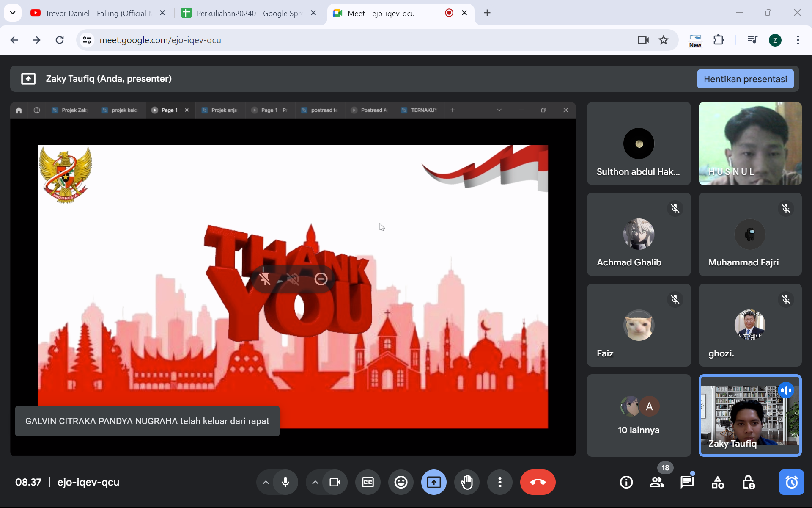Leave the call with hang-up button
Image resolution: width=812 pixels, height=508 pixels.
point(538,482)
